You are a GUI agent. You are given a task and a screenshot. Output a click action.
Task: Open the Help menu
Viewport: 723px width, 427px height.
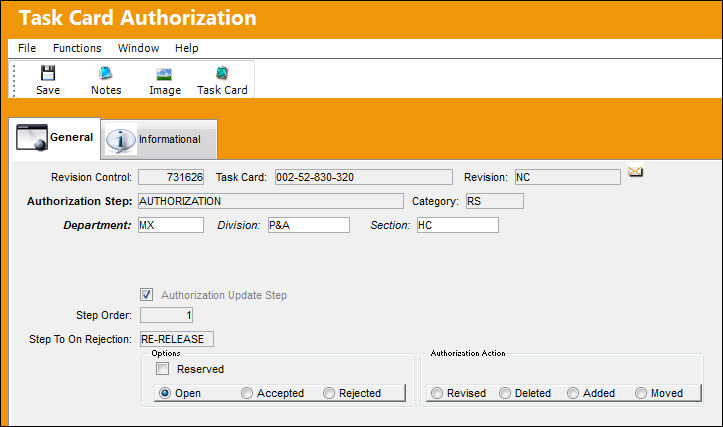[186, 48]
